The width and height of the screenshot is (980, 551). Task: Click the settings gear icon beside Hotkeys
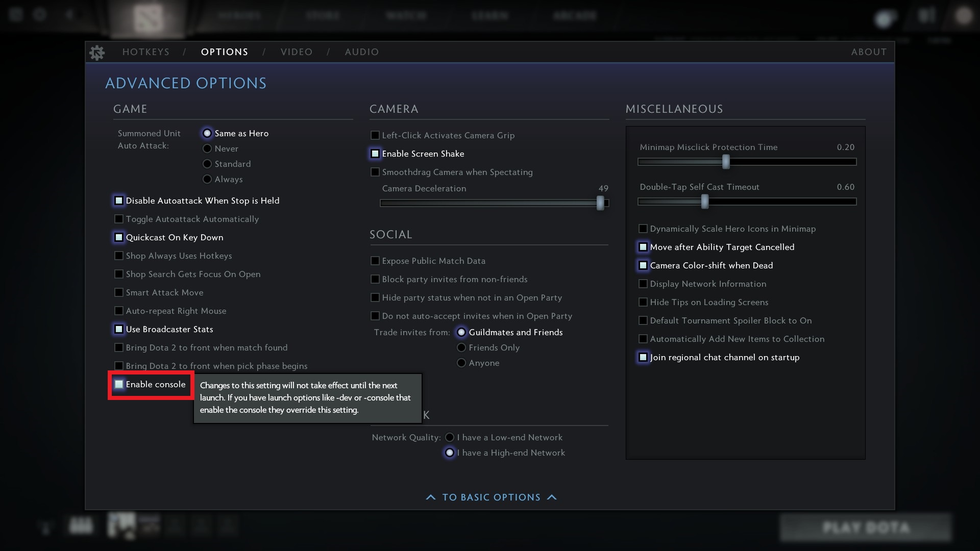pyautogui.click(x=96, y=52)
